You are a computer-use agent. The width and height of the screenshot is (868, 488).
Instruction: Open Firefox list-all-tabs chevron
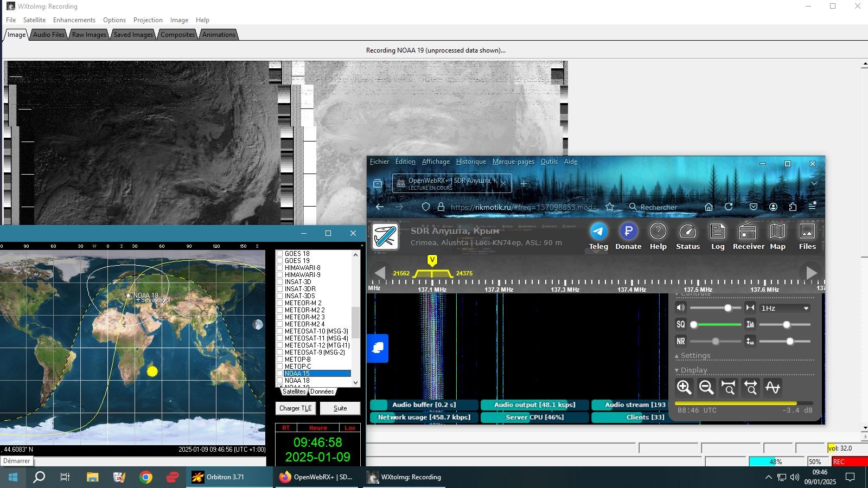tap(814, 183)
